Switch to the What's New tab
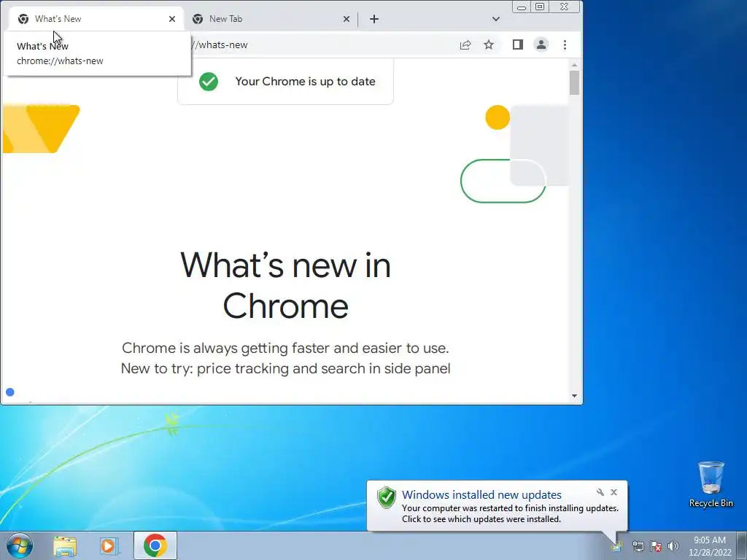This screenshot has width=747, height=560. pos(96,19)
